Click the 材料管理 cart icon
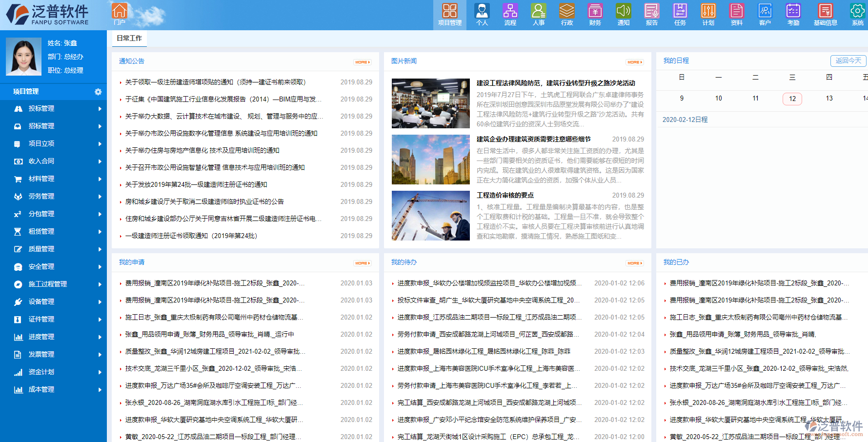Screen dimensions: 868x442 (18, 179)
